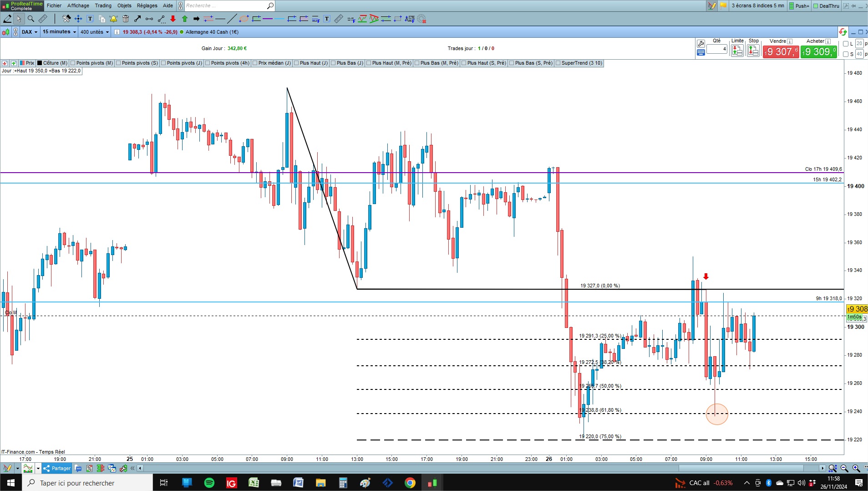This screenshot has width=868, height=491.
Task: Enable the L limit checkbox
Action: [x=846, y=44]
